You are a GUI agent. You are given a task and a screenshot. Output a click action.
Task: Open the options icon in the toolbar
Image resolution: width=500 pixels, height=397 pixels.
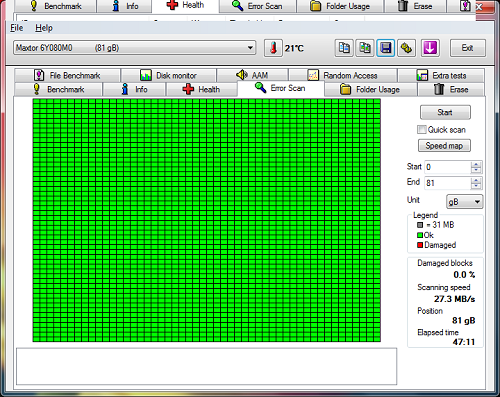coord(406,48)
